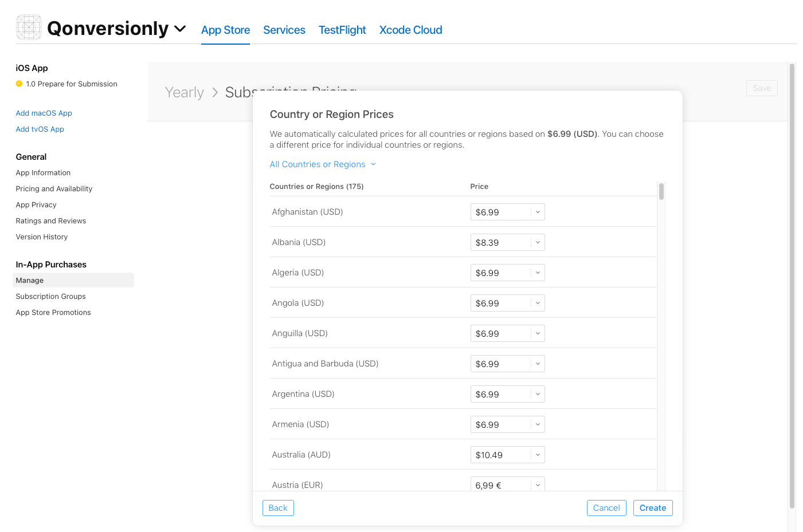Click the Add macOS App link

coord(44,113)
